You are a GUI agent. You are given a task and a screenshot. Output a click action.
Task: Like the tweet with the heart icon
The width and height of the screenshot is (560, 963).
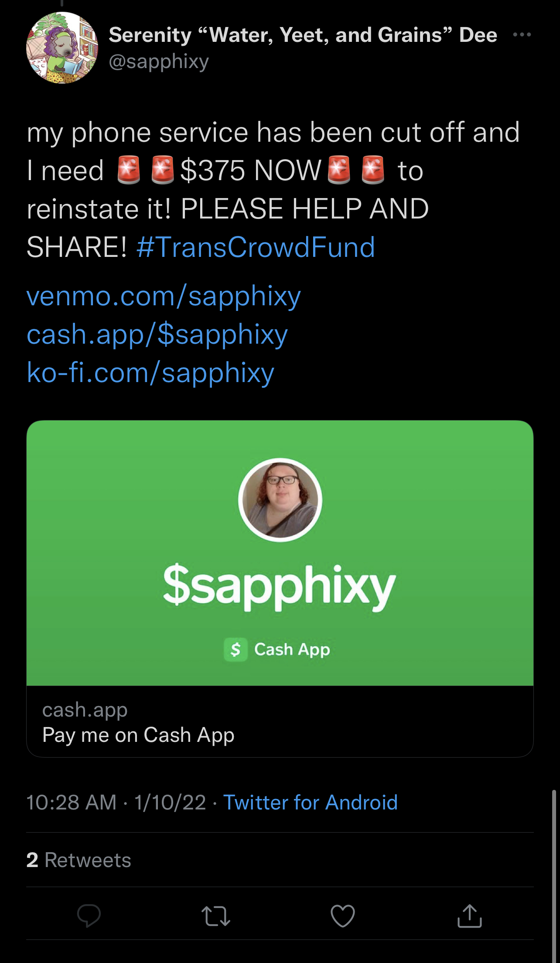pos(343,915)
